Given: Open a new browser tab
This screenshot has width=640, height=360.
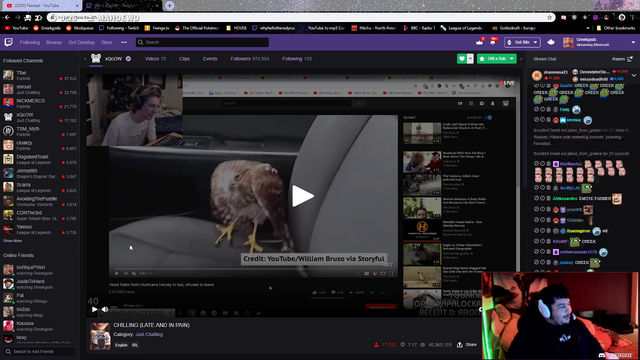Looking at the screenshot, I should click(169, 6).
